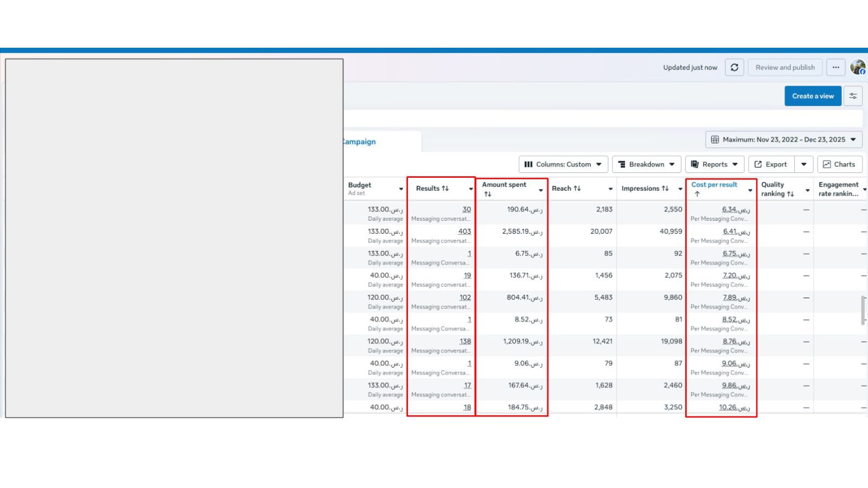Open the Columns: Custom dropdown

point(563,164)
